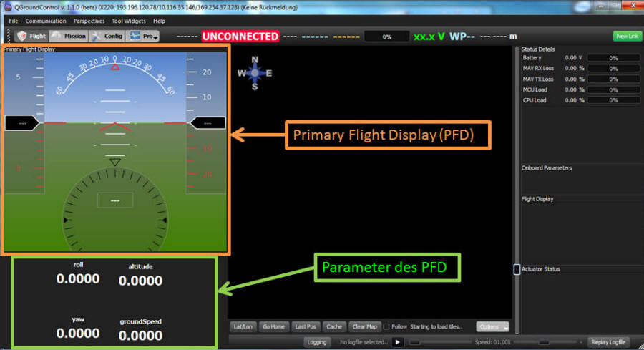Screen dimensions: 644x350
Task: Click the xx.x V voltage readout
Action: coord(429,37)
